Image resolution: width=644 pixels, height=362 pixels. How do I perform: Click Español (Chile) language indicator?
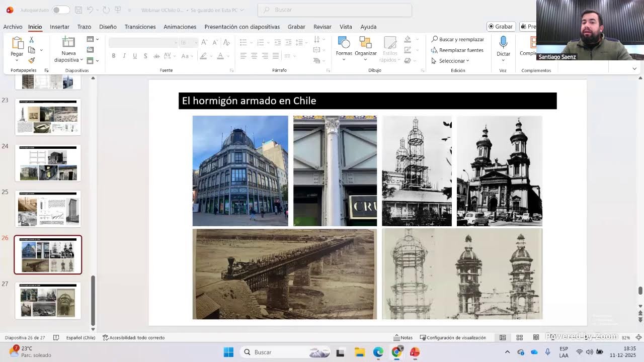tap(80, 337)
